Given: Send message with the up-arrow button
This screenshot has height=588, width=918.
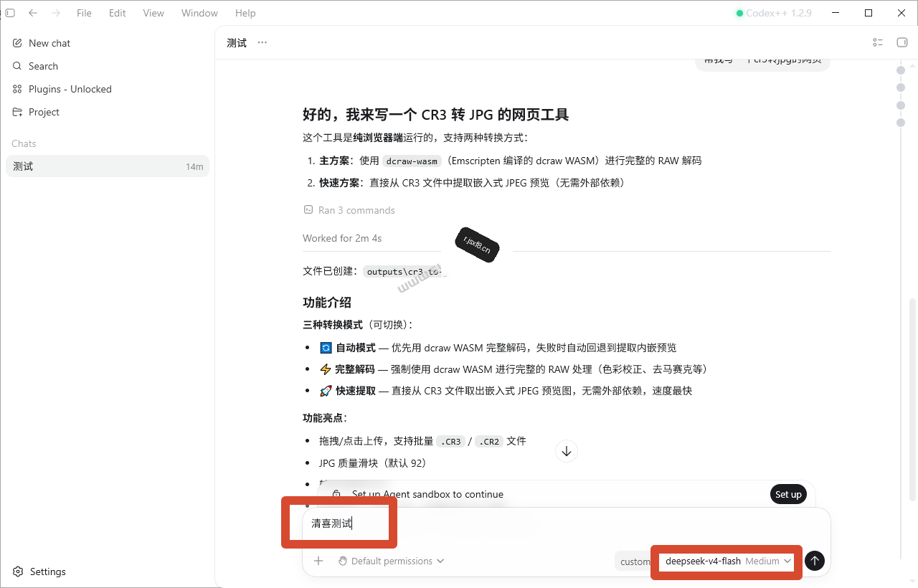Looking at the screenshot, I should tap(814, 561).
